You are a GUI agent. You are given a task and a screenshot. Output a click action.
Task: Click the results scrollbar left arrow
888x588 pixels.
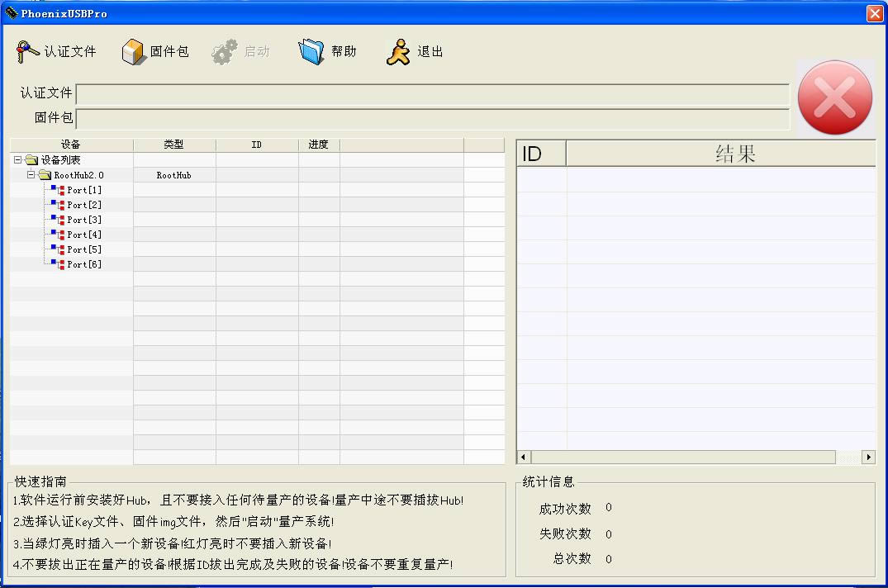pos(524,457)
